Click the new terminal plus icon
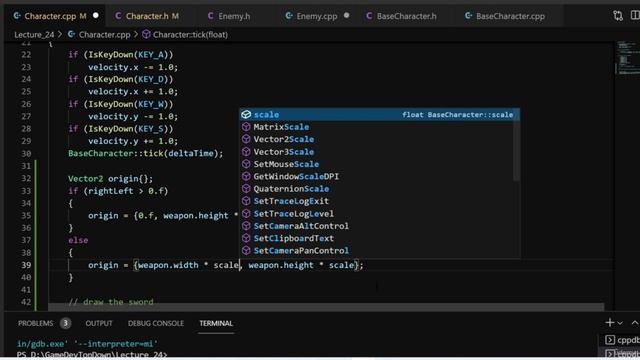640x360 pixels. click(x=610, y=323)
